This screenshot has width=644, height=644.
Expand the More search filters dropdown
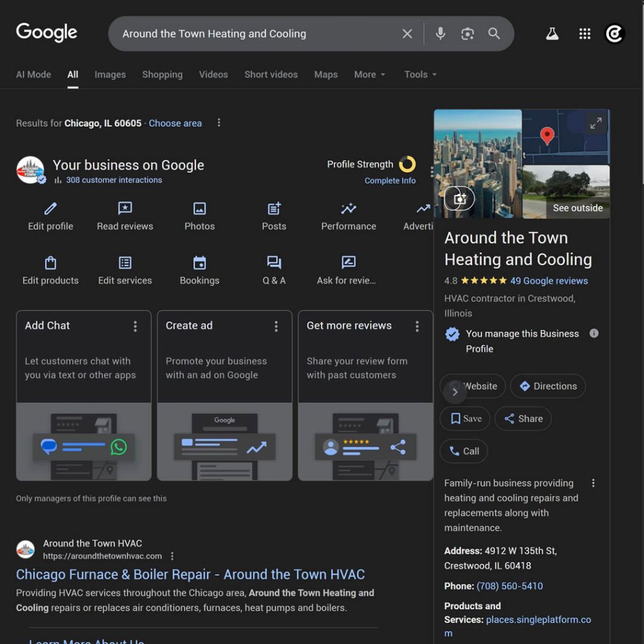(x=369, y=74)
